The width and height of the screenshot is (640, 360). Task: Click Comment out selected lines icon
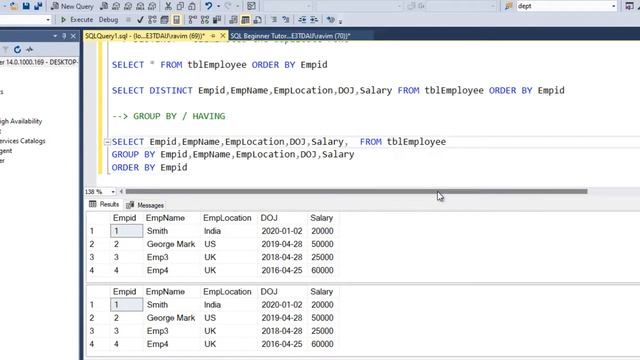click(274, 20)
